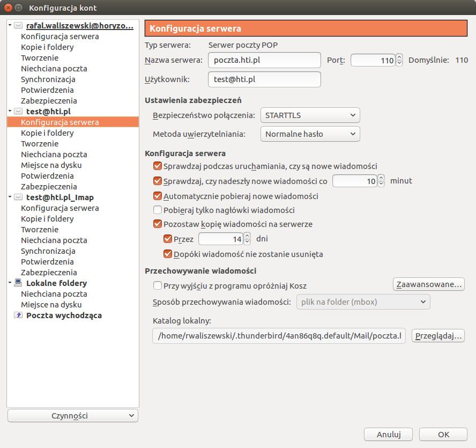Increase the port number with up arrow

(399, 57)
